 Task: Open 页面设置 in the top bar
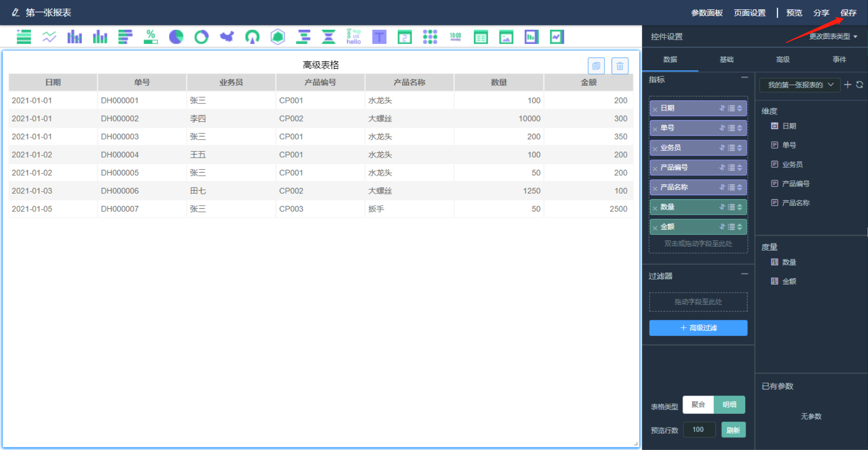pos(750,13)
